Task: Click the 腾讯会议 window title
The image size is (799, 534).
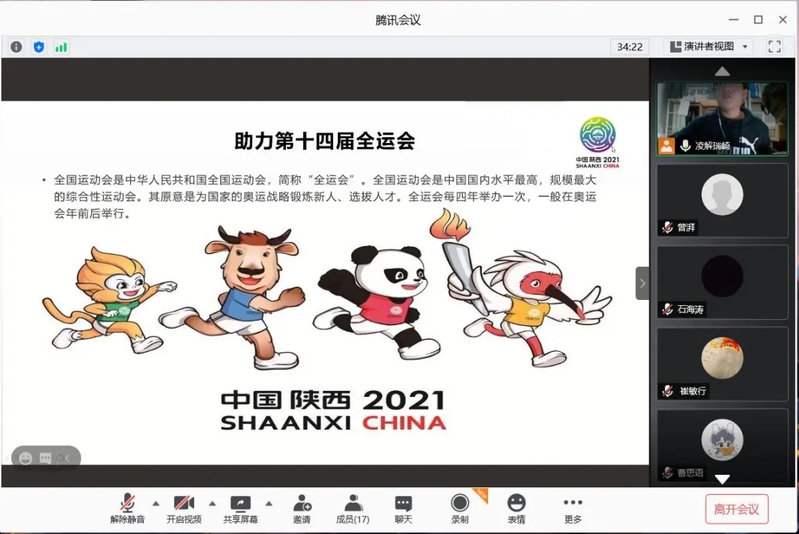Action: click(398, 20)
